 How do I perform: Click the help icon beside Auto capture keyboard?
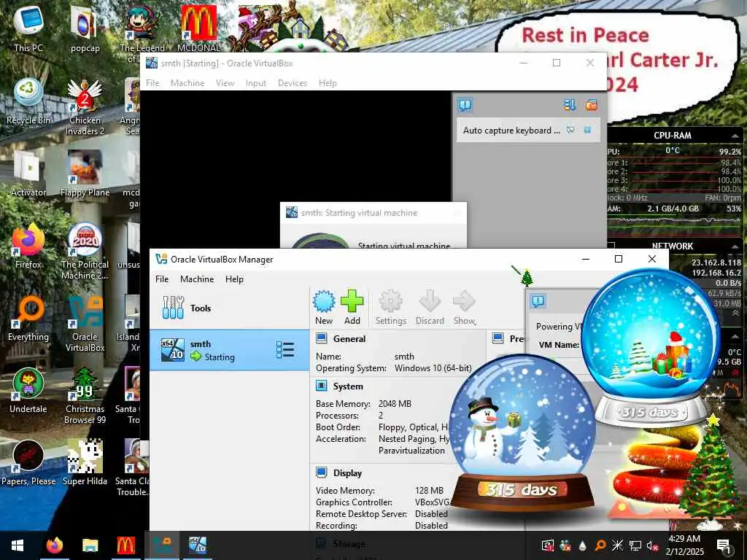coord(570,130)
